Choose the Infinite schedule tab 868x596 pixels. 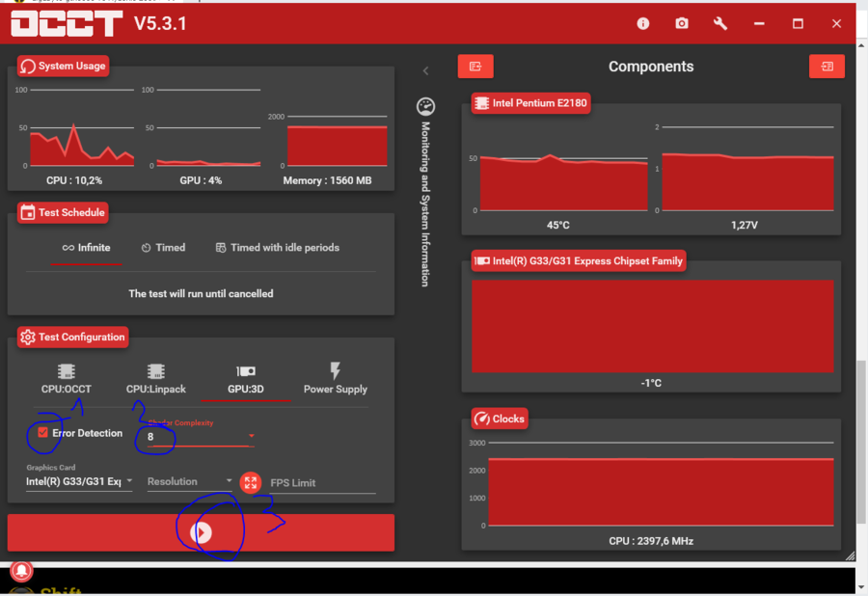pos(87,247)
